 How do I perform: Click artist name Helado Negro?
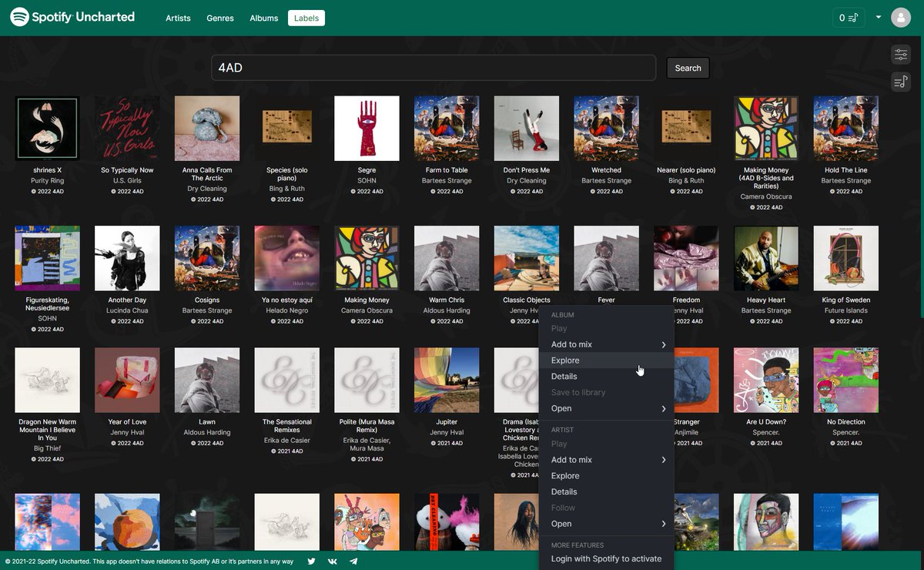coord(286,310)
